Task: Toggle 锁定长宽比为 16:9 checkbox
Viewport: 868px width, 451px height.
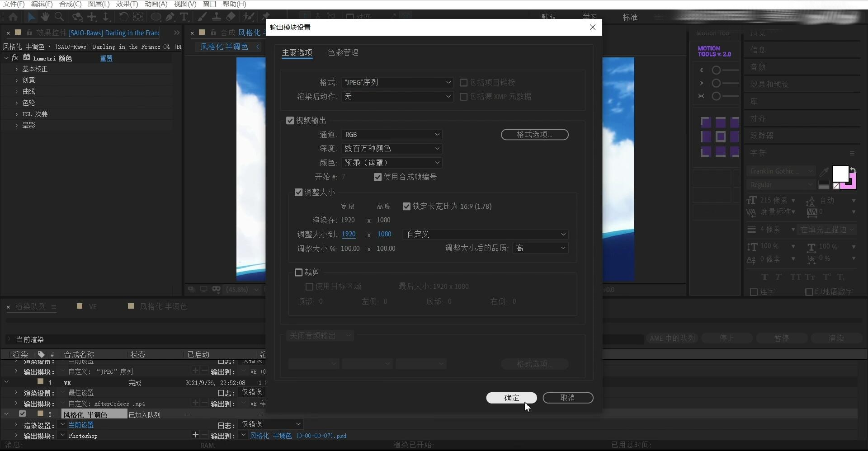Action: click(x=406, y=207)
